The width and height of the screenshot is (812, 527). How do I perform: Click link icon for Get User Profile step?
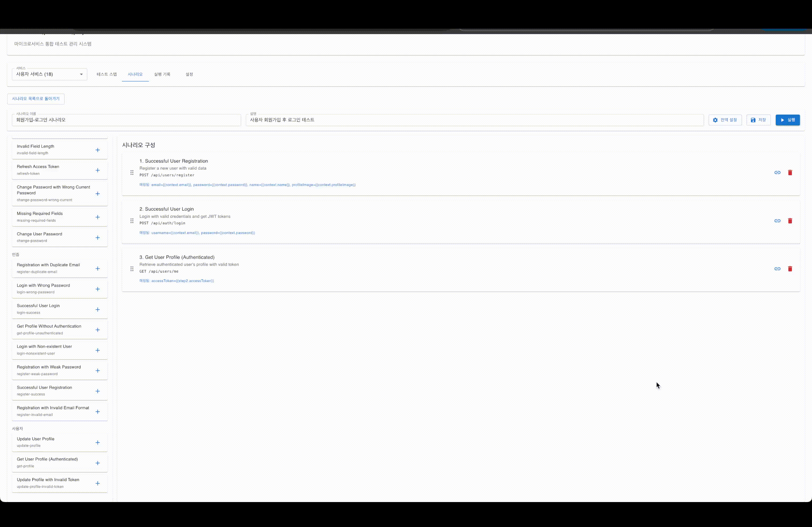(777, 269)
